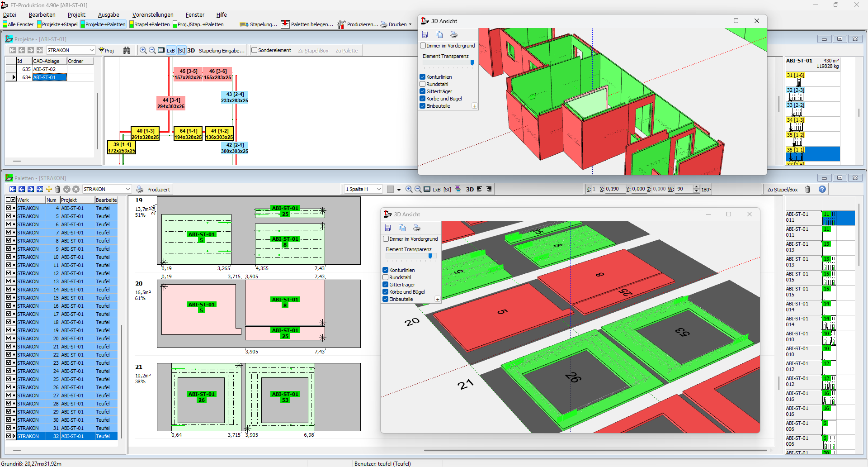Open the Projekt menu
The width and height of the screenshot is (868, 467).
tap(76, 15)
